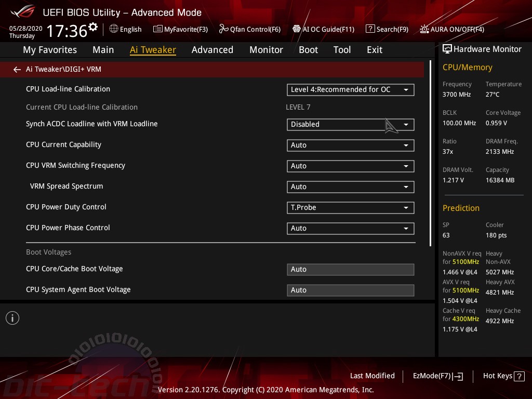Change language from English
Viewport: 532px width, 399px height.
point(130,30)
